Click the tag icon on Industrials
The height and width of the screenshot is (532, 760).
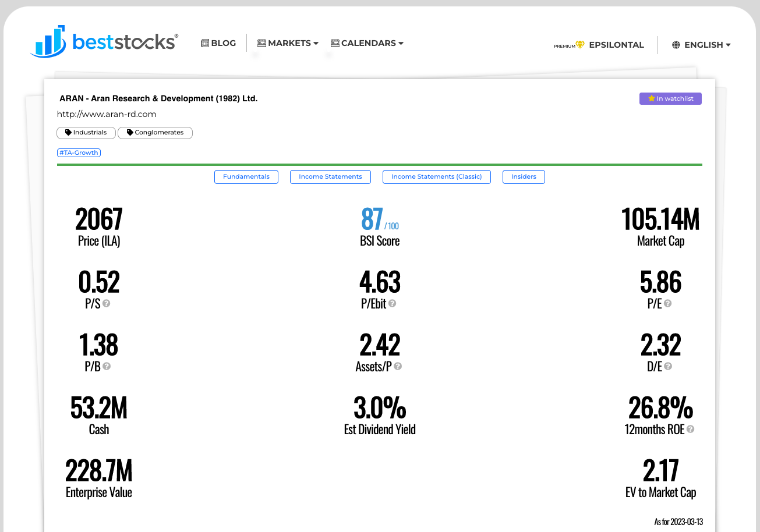point(68,133)
